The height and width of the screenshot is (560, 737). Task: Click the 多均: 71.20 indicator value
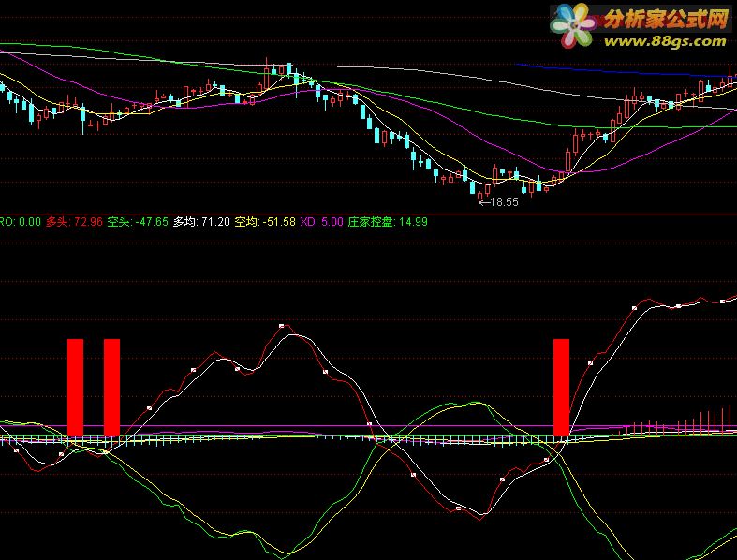point(201,221)
